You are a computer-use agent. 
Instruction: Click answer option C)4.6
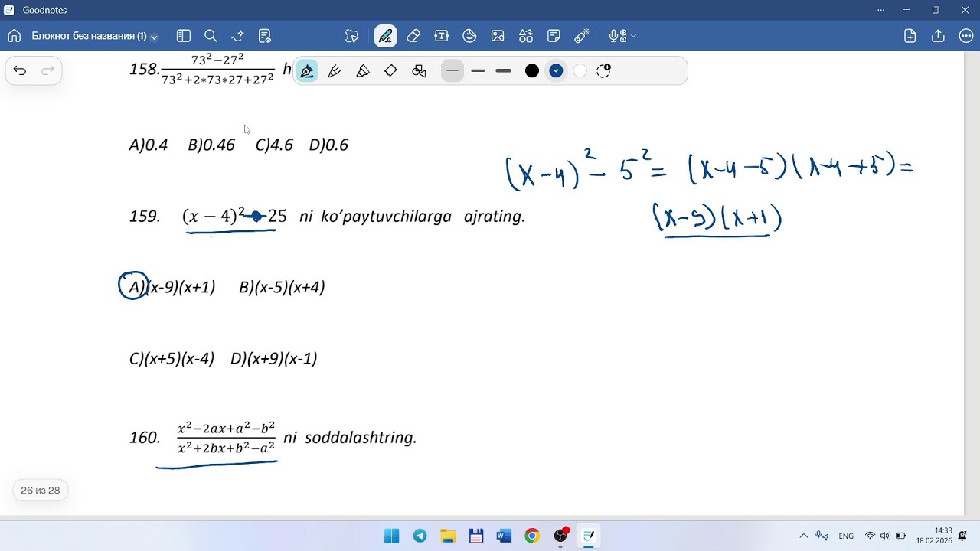[x=274, y=145]
